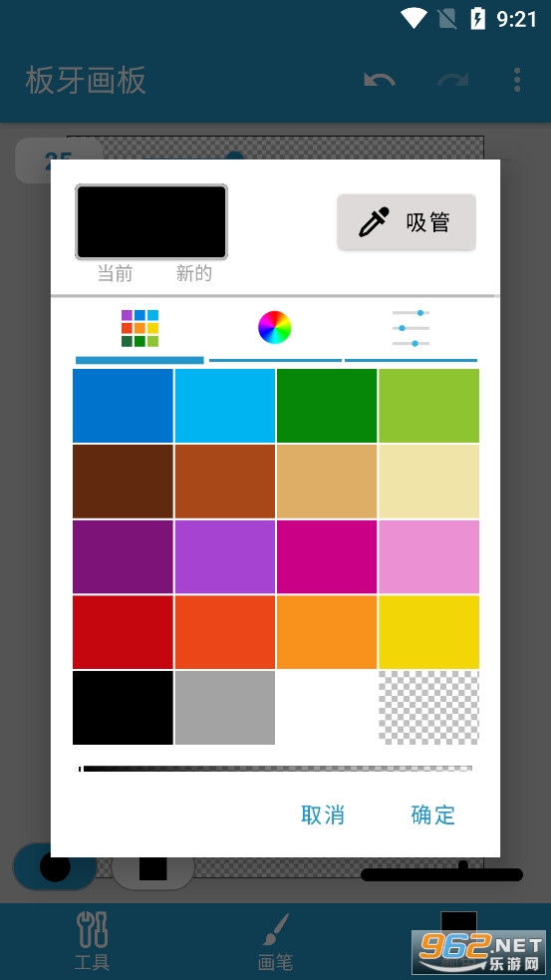Open the three-dot overflow menu
Screen dimensions: 551x980
517,80
